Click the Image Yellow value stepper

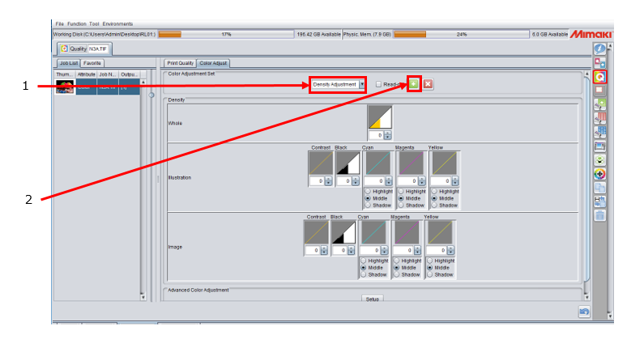[450, 250]
